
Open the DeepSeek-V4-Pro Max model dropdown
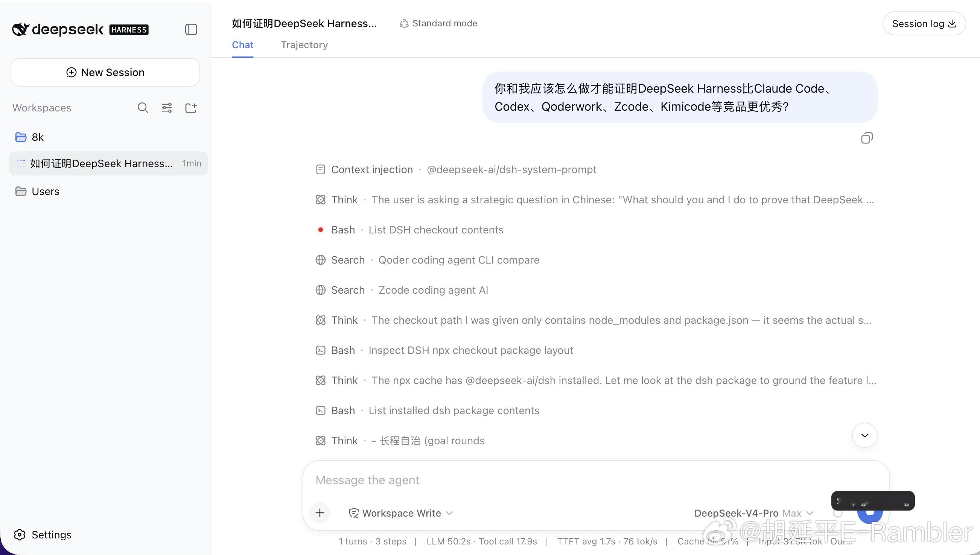coord(754,514)
